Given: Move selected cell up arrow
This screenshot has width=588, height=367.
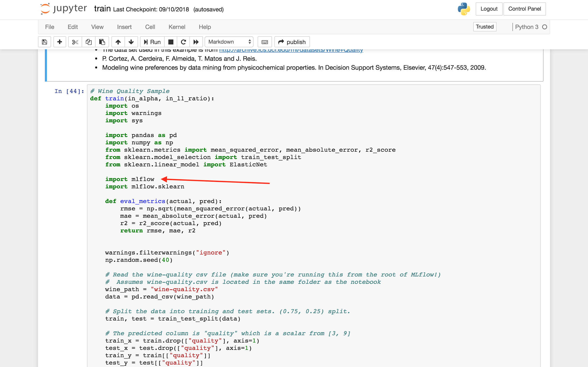Looking at the screenshot, I should coord(118,42).
